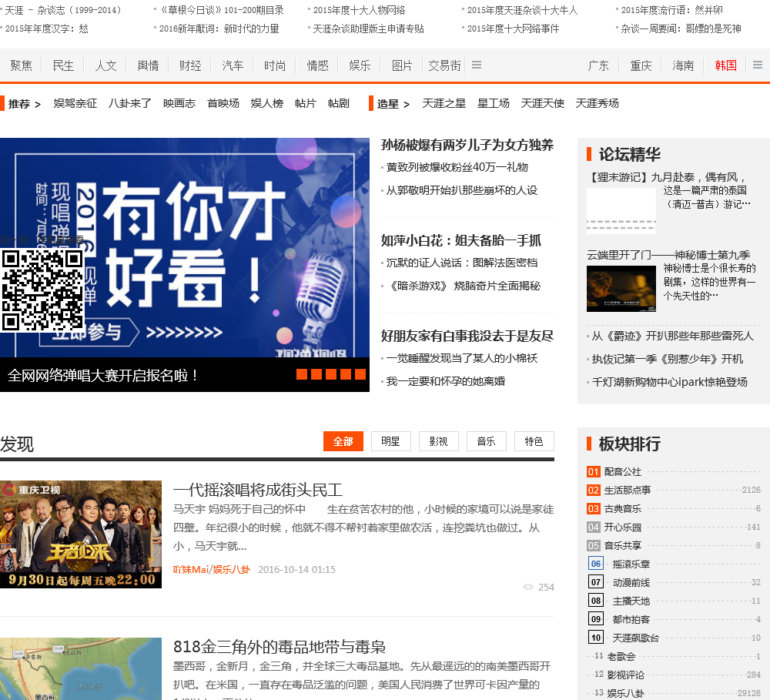Click the first carousel indicator square

tap(302, 374)
